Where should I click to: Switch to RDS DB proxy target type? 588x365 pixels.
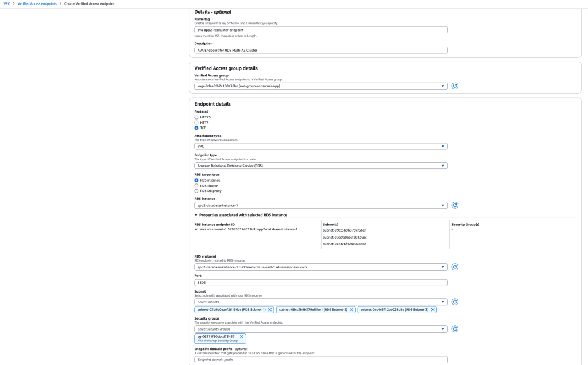coord(196,190)
